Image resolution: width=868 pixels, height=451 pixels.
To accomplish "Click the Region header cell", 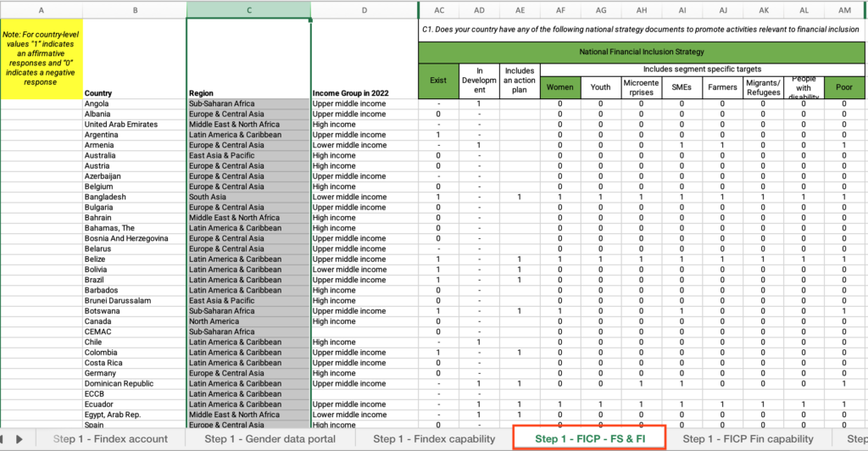I will (248, 58).
